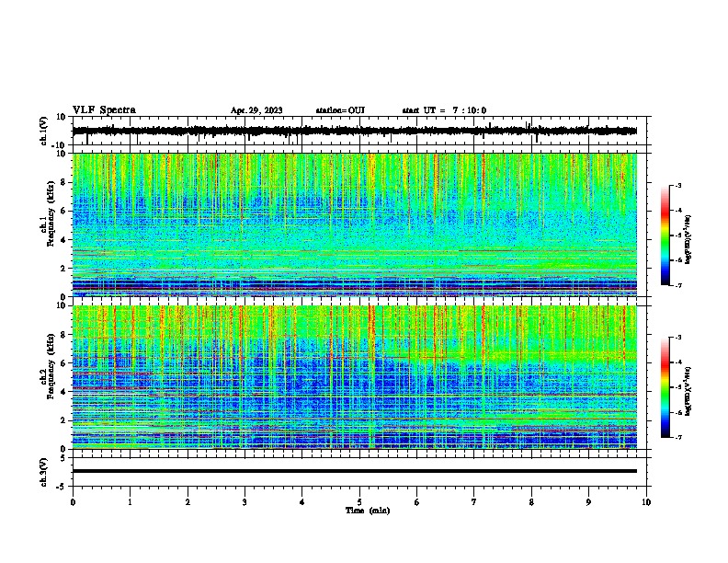Click the ch.1 spectrogram panel
Image resolution: width=728 pixels, height=563 pixels.
(x=354, y=224)
